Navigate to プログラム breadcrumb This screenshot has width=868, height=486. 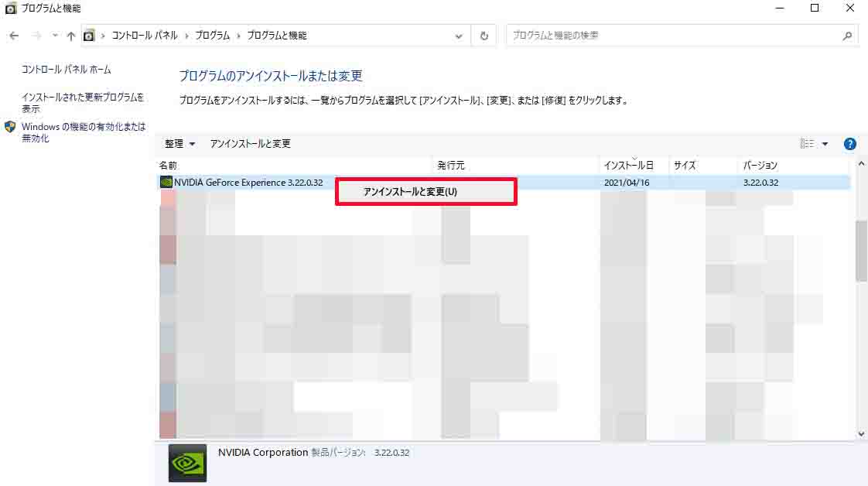(x=212, y=36)
